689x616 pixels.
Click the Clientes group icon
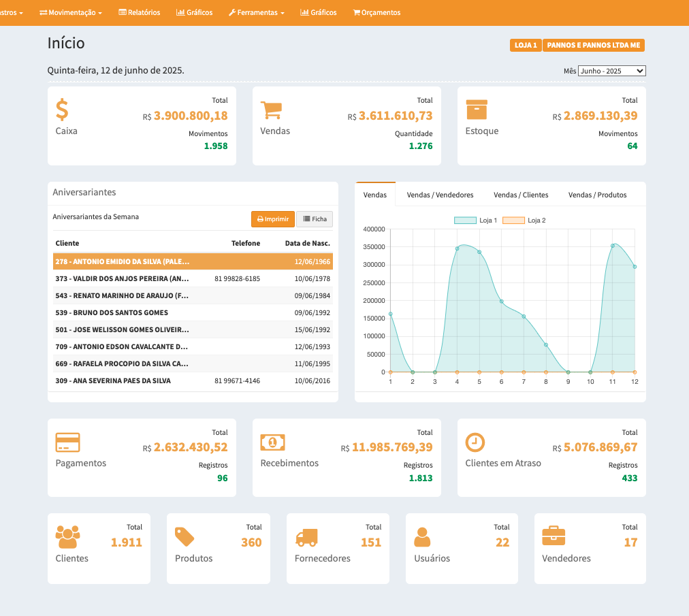[x=67, y=537]
